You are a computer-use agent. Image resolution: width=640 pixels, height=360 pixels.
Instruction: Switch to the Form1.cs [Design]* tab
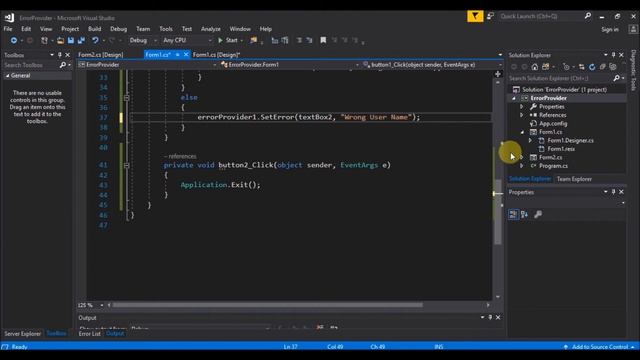pyautogui.click(x=216, y=55)
